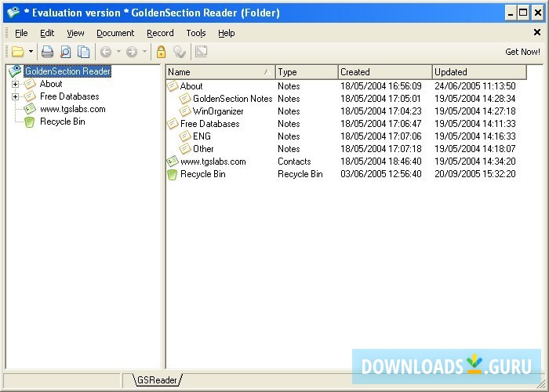549x392 pixels.
Task: Switch to the GSReader tab
Action: [x=157, y=380]
